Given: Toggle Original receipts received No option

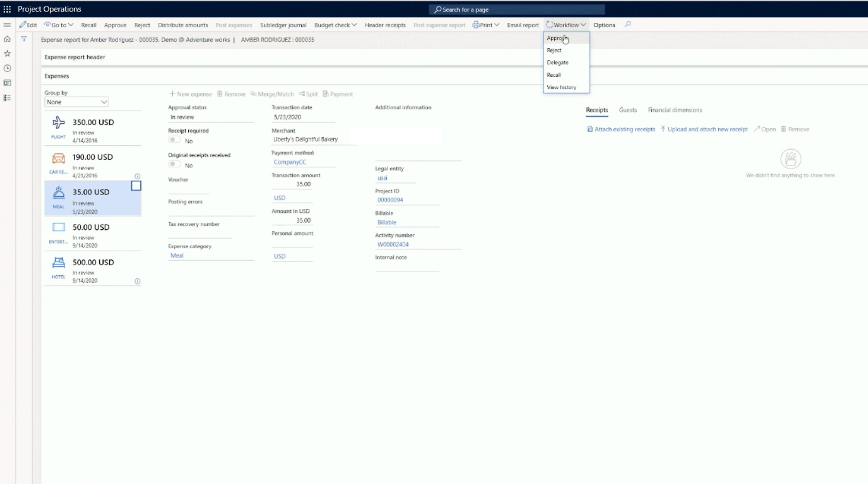Looking at the screenshot, I should [173, 164].
